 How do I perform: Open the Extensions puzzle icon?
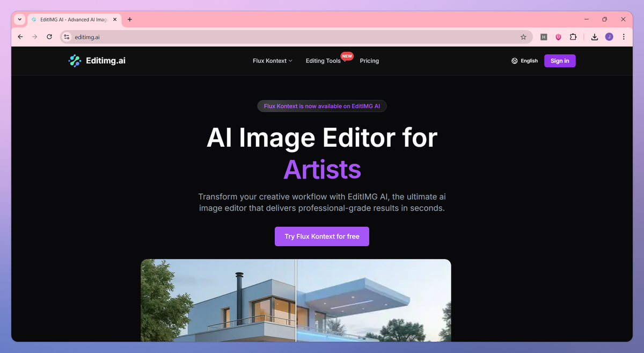click(x=573, y=37)
